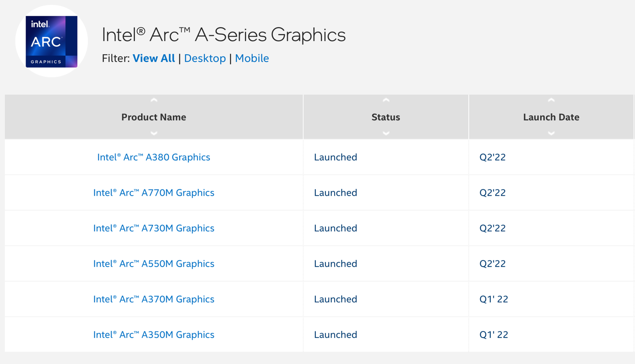The height and width of the screenshot is (364, 635).
Task: Sort Status column ascending with up arrow
Action: 386,100
